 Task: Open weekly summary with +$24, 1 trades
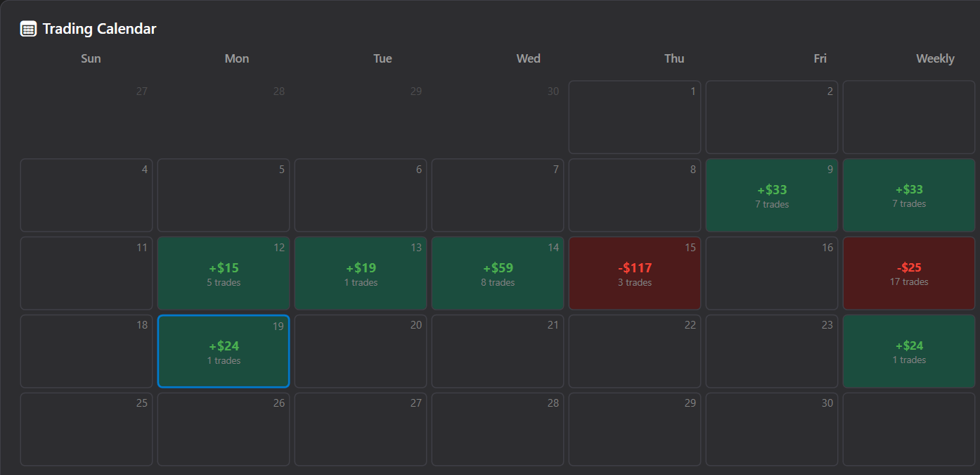click(909, 351)
